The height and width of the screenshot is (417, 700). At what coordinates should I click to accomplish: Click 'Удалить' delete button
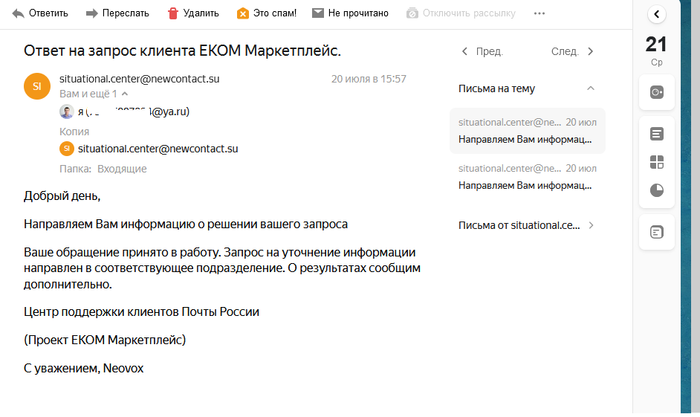pos(201,13)
